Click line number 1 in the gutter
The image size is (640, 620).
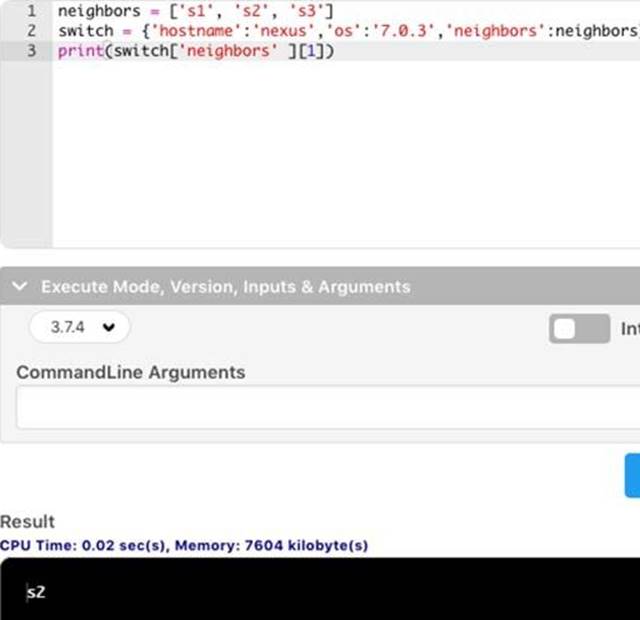pyautogui.click(x=32, y=11)
